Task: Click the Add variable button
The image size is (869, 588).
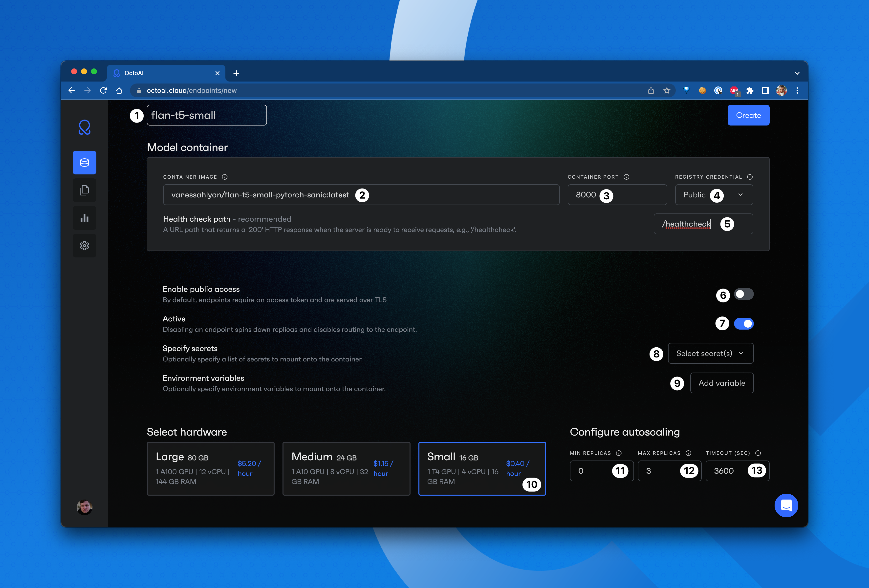Action: click(722, 383)
